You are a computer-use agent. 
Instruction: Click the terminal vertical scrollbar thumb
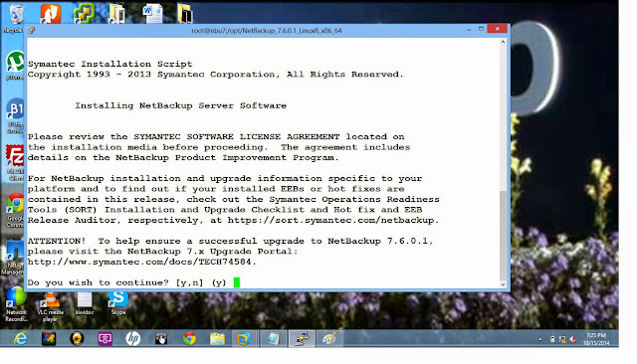tap(503, 236)
